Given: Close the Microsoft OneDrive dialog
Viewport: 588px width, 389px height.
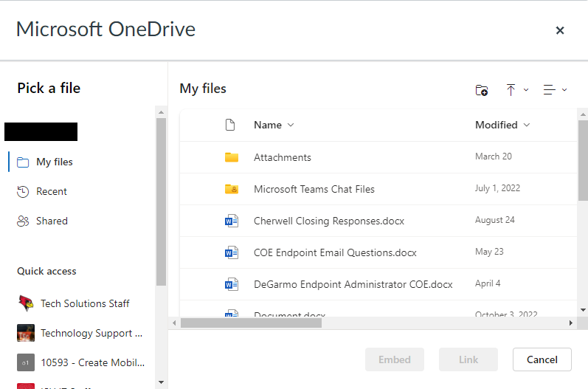Looking at the screenshot, I should click(x=560, y=30).
